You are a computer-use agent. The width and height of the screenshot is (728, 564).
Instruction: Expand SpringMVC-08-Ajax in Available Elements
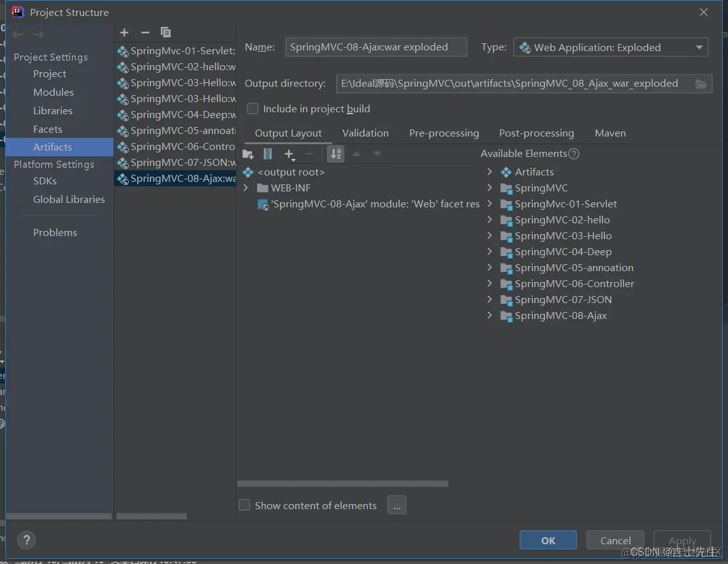[x=490, y=315]
